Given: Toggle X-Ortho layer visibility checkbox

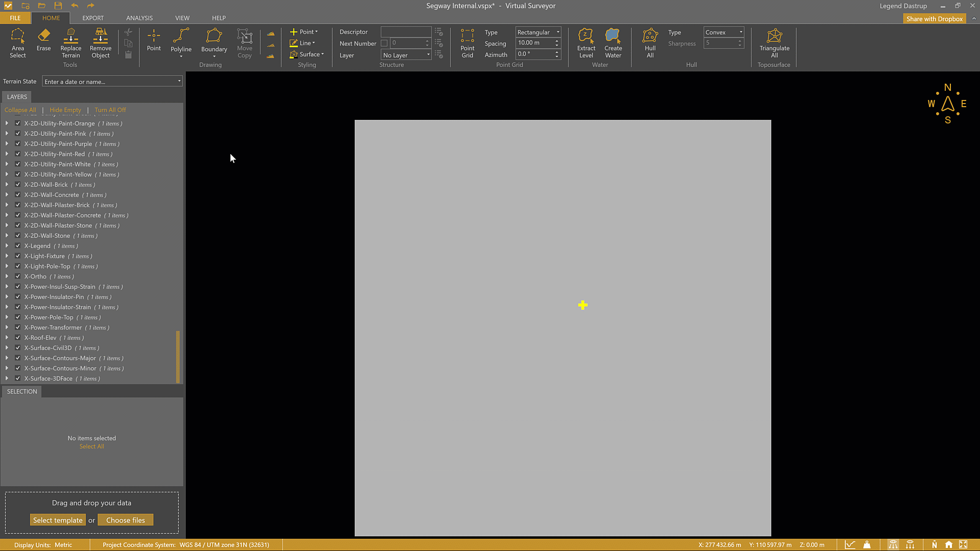Looking at the screenshot, I should pos(18,277).
